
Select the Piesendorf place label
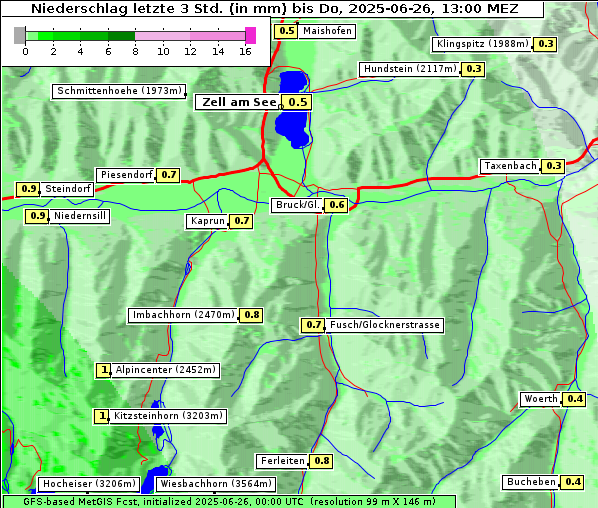[x=126, y=175]
